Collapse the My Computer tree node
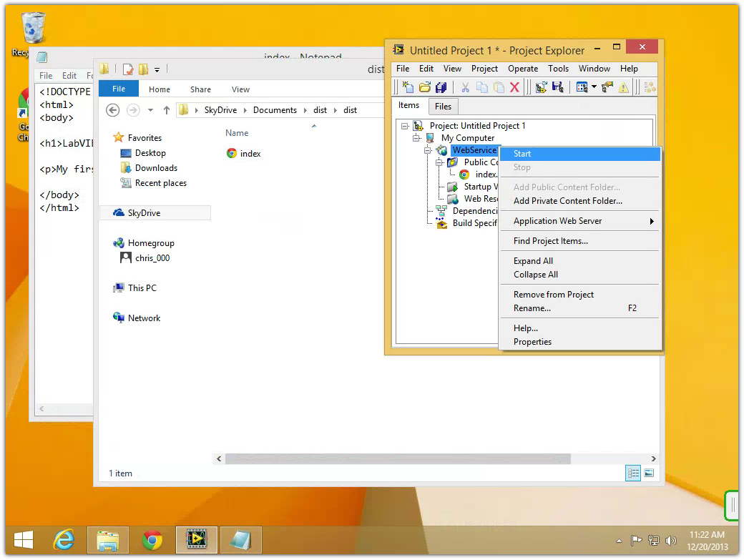744x560 pixels. (x=416, y=138)
